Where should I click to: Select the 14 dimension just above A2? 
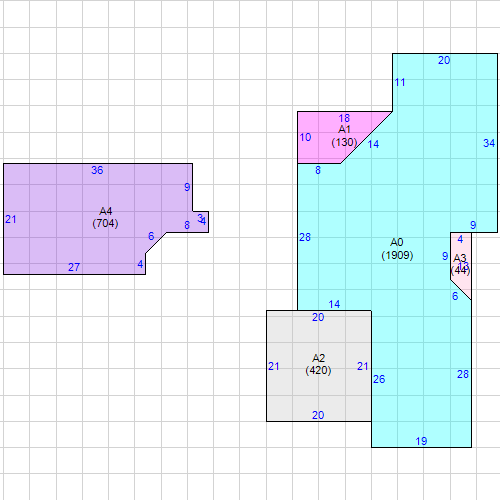[x=334, y=304]
